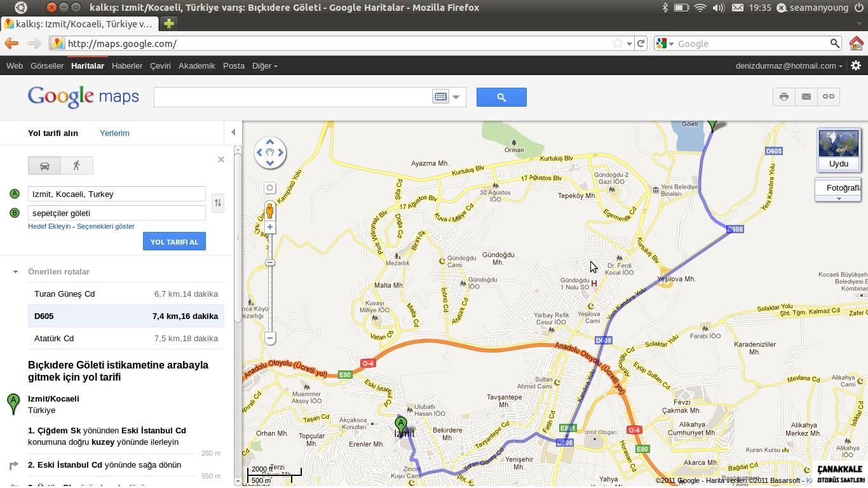Print the map using the printer icon
Screen dimensions: 868x488
[784, 97]
